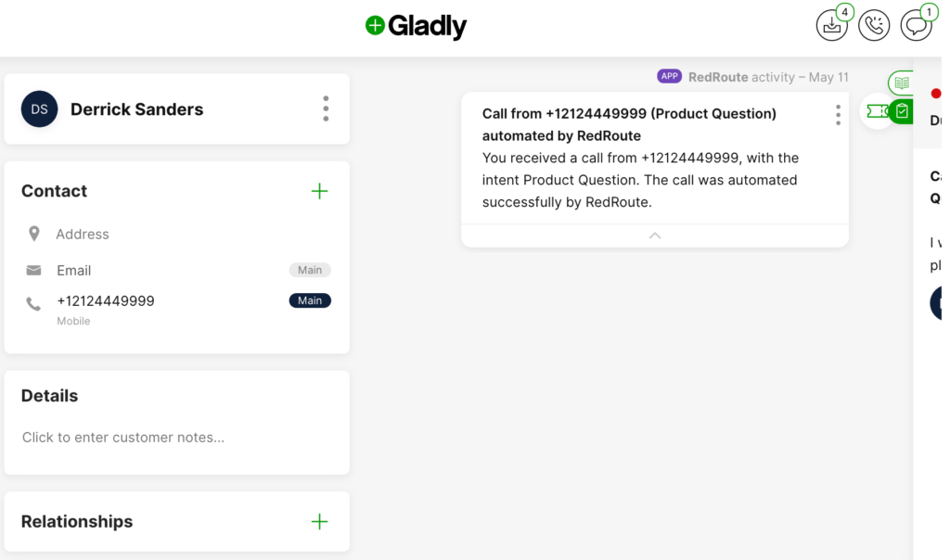Open the book Answers icon tab
Image resolution: width=950 pixels, height=560 pixels.
(x=901, y=83)
